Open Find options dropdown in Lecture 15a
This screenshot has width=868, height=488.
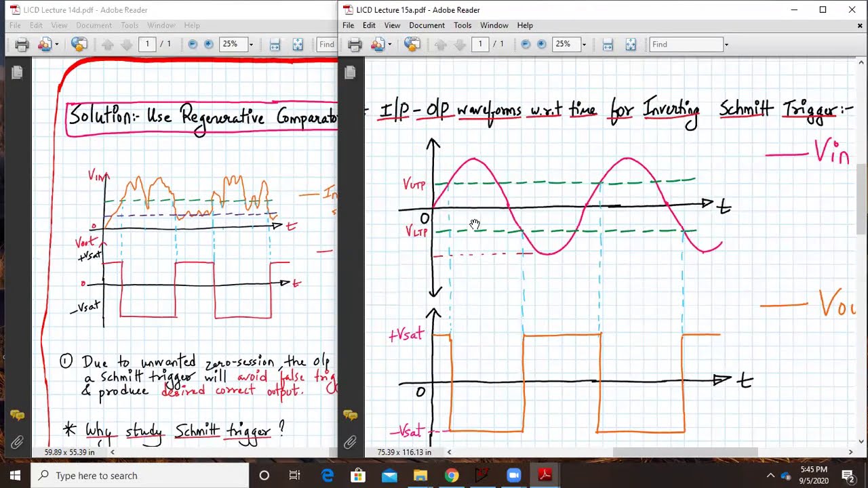coord(726,45)
